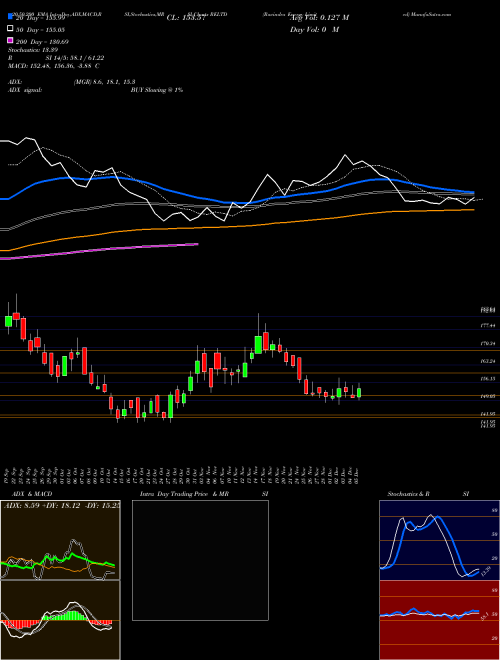
Task: Click the 'Day Vol: 0 M' label
Action: [314, 29]
